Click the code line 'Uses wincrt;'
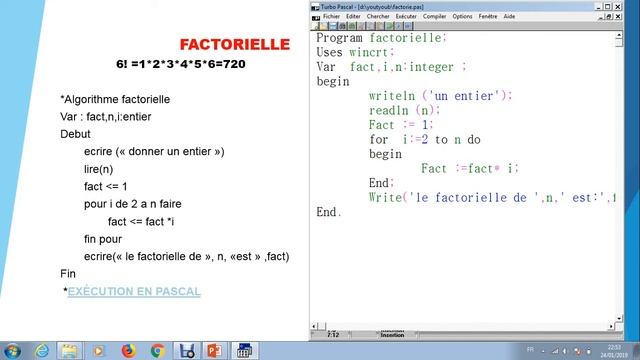Screen dimensions: 640x360 356,52
